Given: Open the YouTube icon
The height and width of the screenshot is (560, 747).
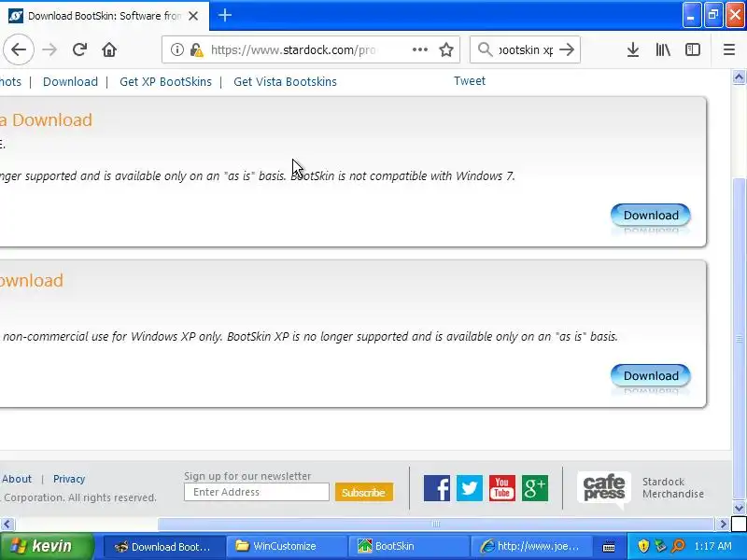Looking at the screenshot, I should pos(502,488).
